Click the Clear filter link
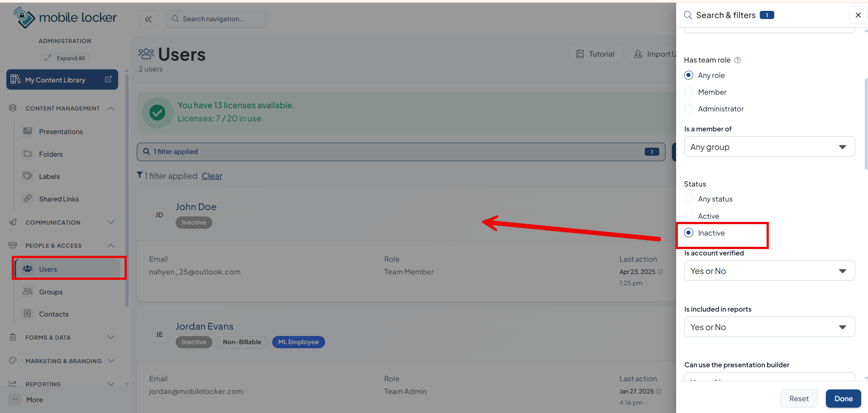 (x=212, y=176)
